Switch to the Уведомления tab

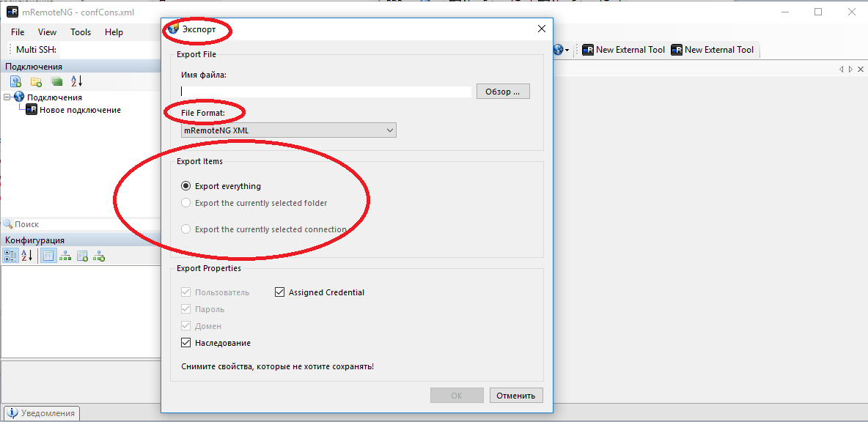coord(42,413)
